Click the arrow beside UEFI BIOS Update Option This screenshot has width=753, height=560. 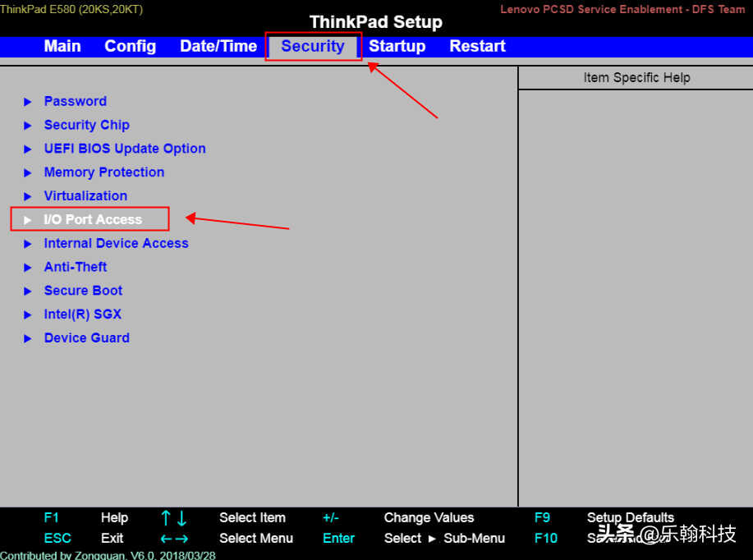click(x=27, y=149)
